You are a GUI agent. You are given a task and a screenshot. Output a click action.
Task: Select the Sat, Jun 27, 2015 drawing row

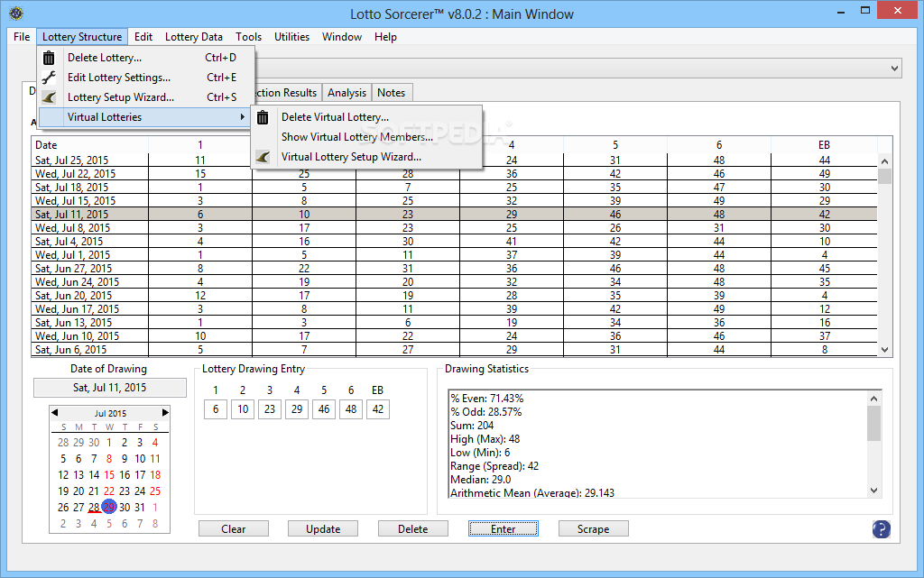point(454,269)
